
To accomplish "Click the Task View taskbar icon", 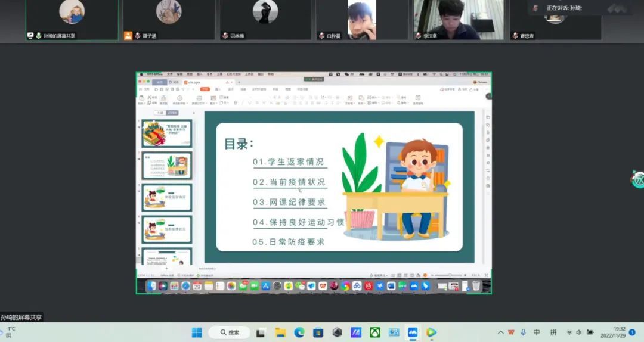I will click(x=261, y=332).
